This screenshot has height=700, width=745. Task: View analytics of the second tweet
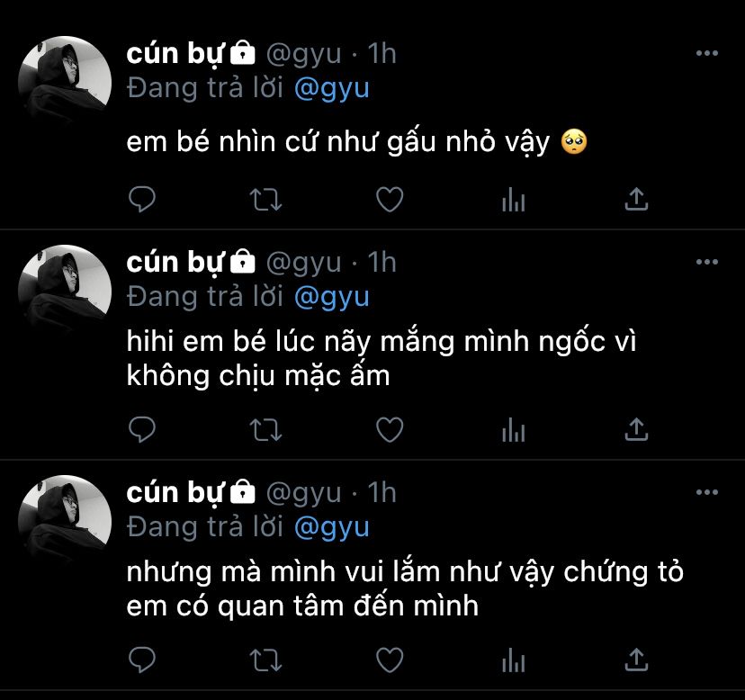click(x=513, y=429)
